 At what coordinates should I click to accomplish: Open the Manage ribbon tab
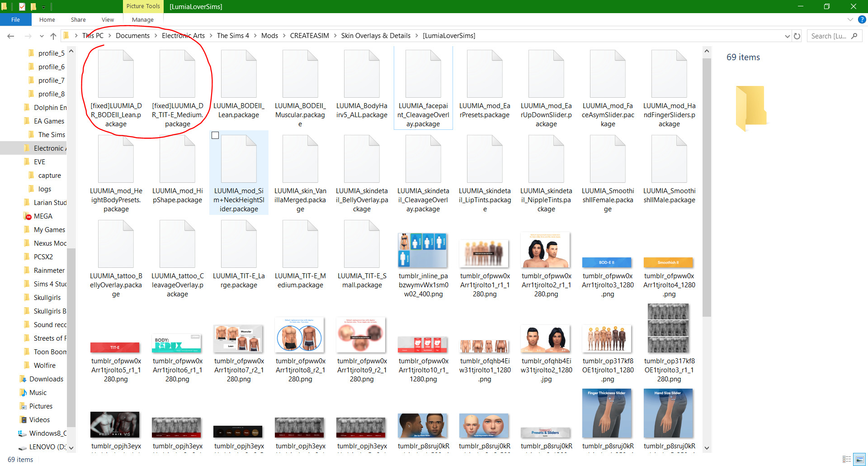[x=143, y=19]
